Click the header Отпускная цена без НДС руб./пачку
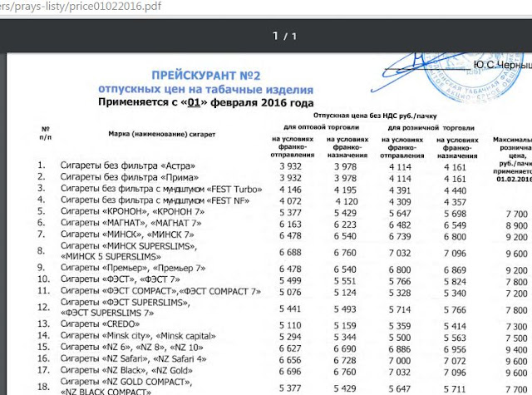 (375, 116)
